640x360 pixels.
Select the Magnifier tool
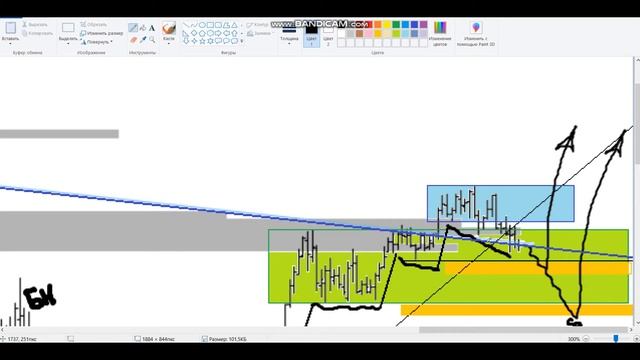point(152,40)
